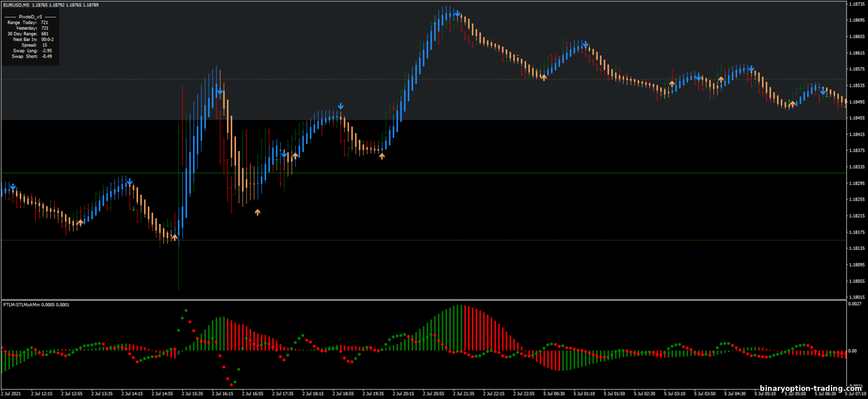Click the '2 Jul 14:55' time label
The image size is (868, 399).
point(163,394)
